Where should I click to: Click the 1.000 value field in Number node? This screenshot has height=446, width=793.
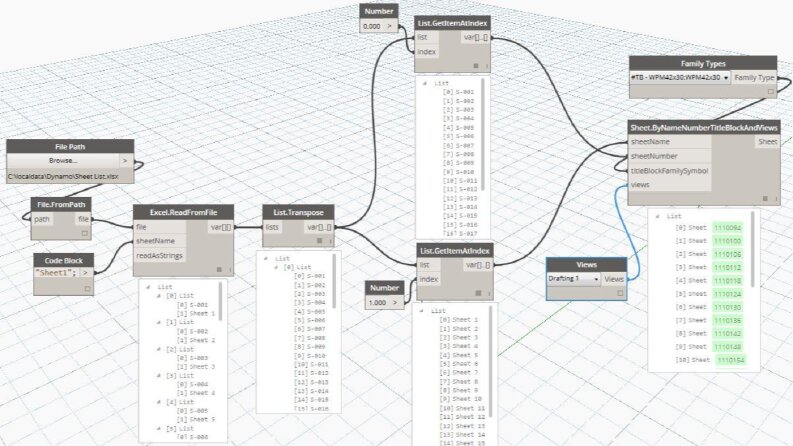click(x=378, y=302)
